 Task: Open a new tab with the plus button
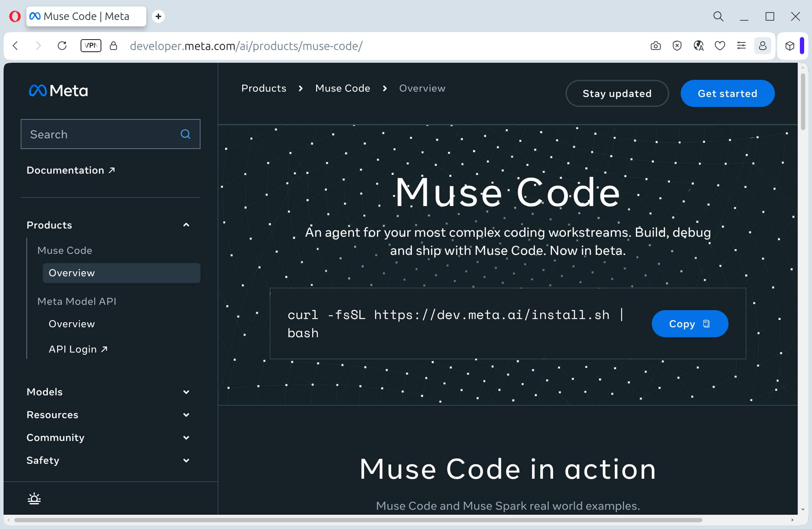pos(158,16)
